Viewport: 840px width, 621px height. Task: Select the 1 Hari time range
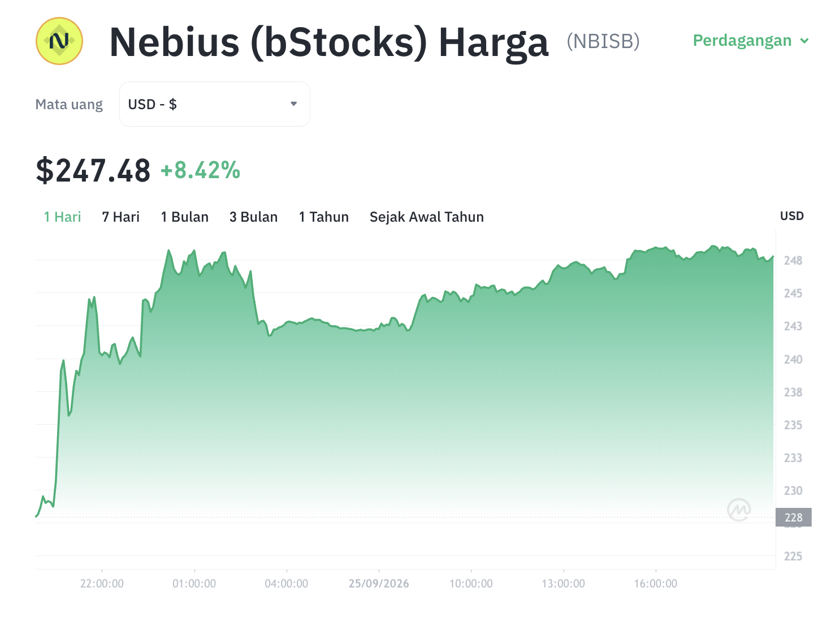click(62, 217)
